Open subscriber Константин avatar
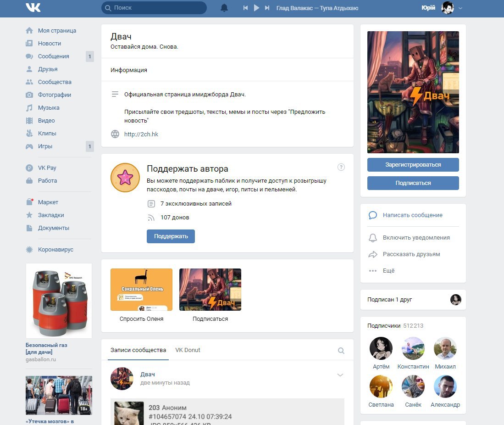This screenshot has height=425, width=504. [x=413, y=348]
